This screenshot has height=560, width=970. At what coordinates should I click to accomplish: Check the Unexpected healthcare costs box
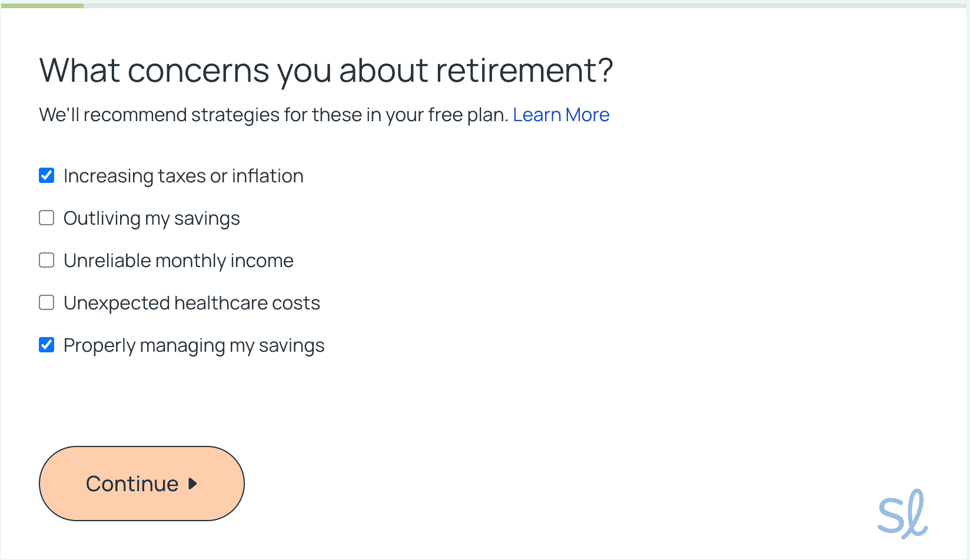tap(46, 302)
